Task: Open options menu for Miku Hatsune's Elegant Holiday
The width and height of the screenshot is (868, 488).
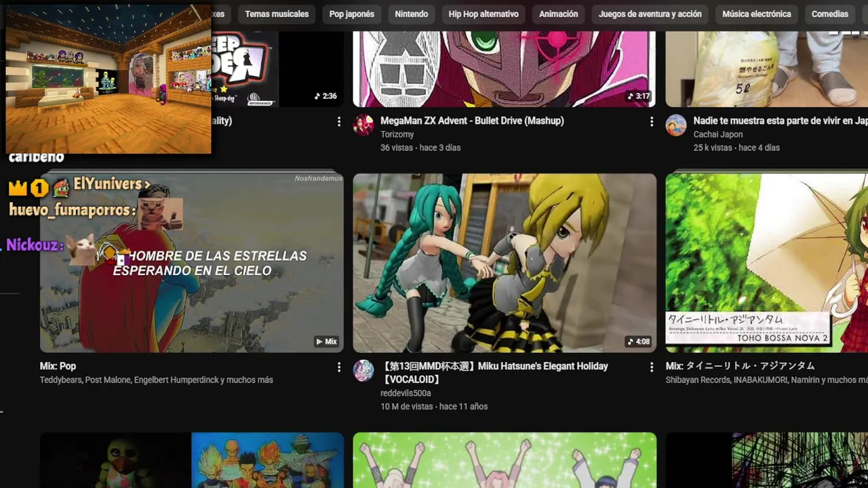Action: pos(652,367)
